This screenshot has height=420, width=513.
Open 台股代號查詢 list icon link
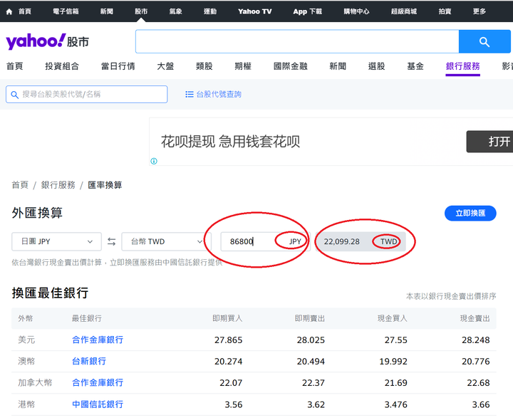coord(213,95)
